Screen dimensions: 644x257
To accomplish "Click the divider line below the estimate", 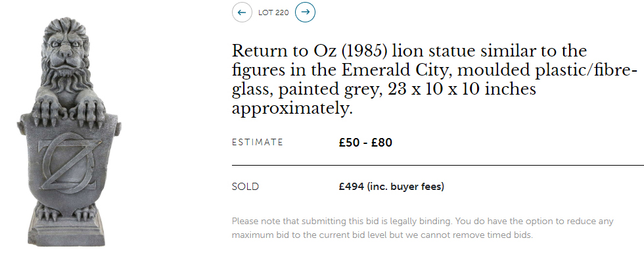I will coord(438,165).
